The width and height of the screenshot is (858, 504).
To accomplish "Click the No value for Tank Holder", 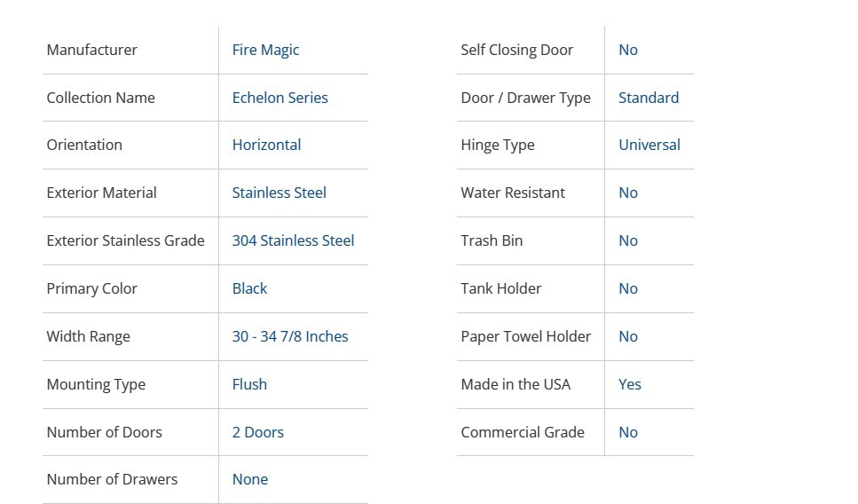I will [627, 288].
